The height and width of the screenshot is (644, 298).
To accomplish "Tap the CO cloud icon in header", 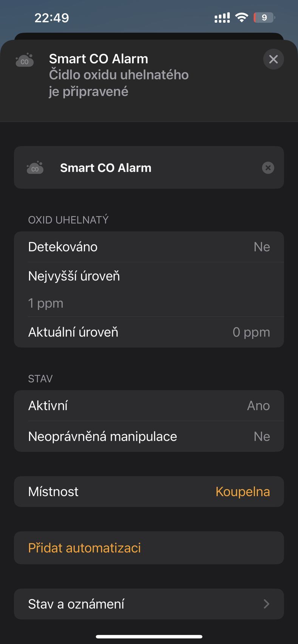I will pos(25,60).
